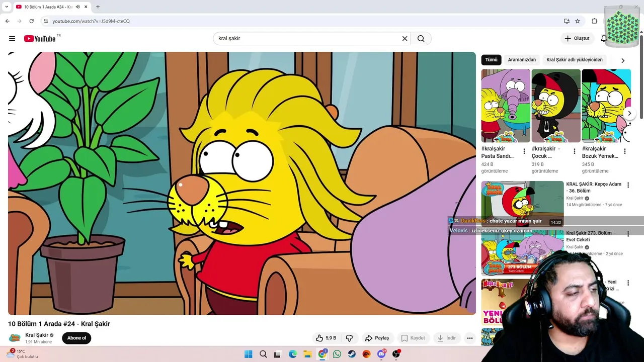The width and height of the screenshot is (644, 362).
Task: Click the address bar URL
Action: click(x=91, y=21)
